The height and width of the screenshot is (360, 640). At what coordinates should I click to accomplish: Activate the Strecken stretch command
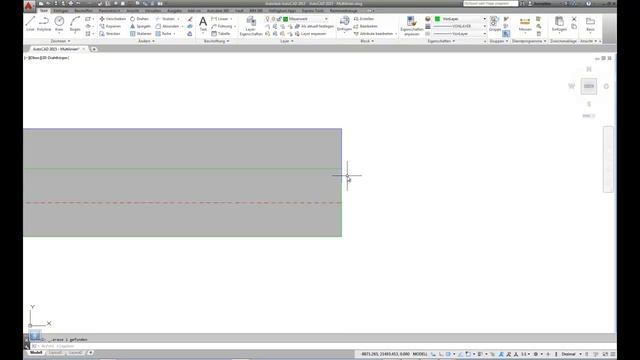click(110, 33)
